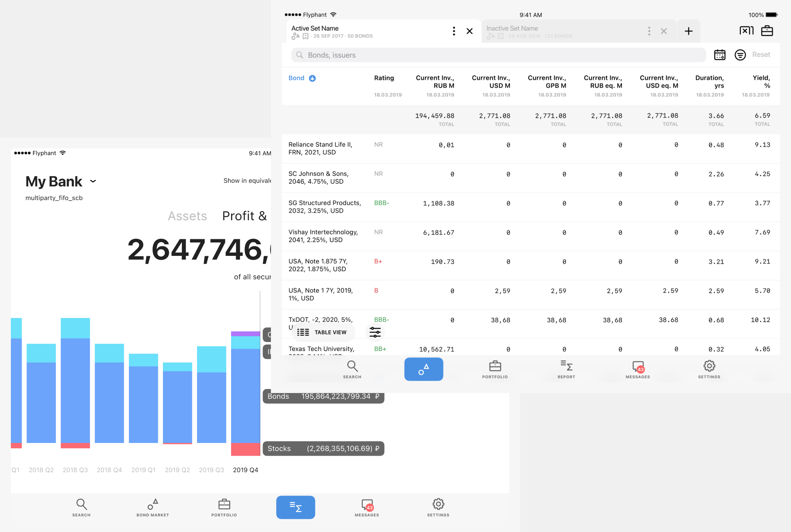Open Active Set Name three-dot menu
Viewport: 791px width, 532px height.
pyautogui.click(x=453, y=31)
